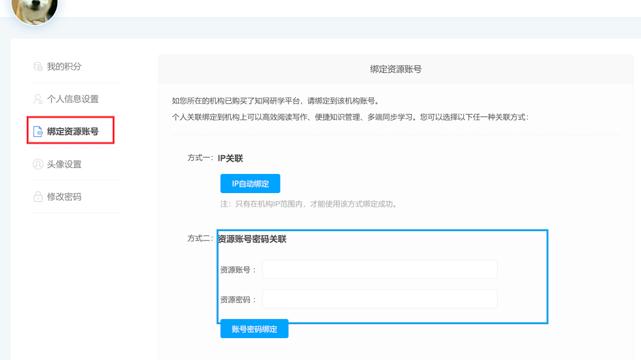Screen dimensions: 641x360
Task: Click the note under IP自动绑定 starting 注:
Action: click(x=309, y=203)
